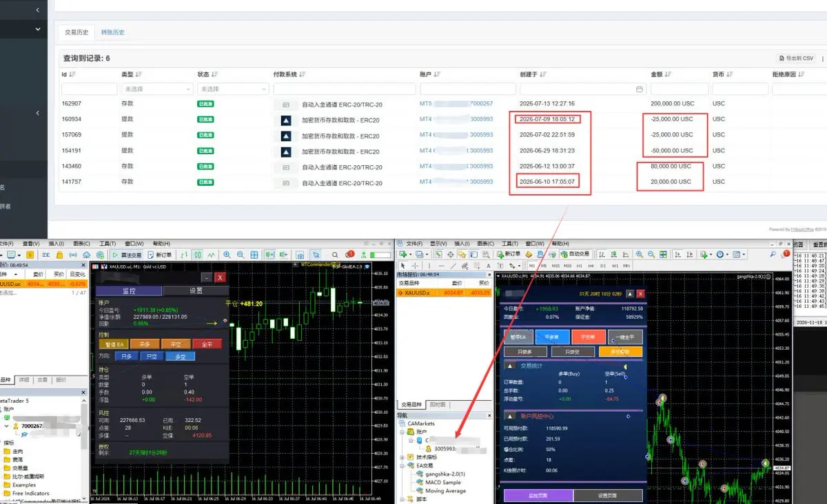Click the 导出到 CSV button
827x504 pixels.
[797, 59]
